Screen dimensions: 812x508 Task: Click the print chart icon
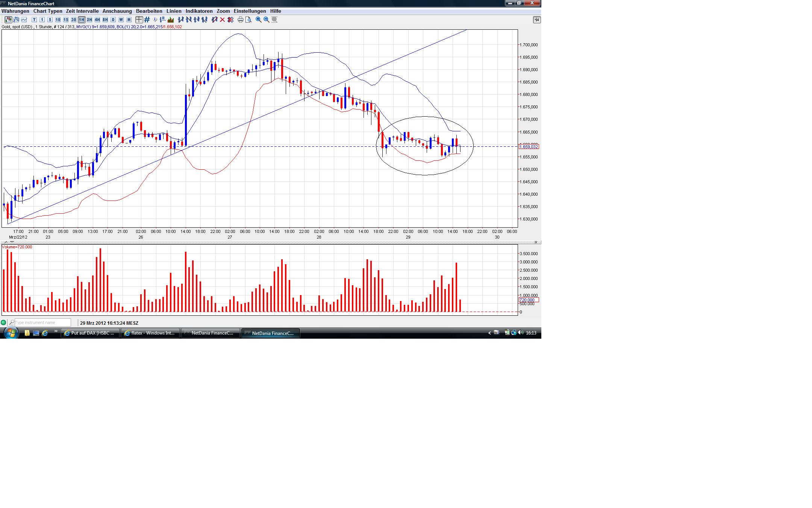tap(241, 20)
